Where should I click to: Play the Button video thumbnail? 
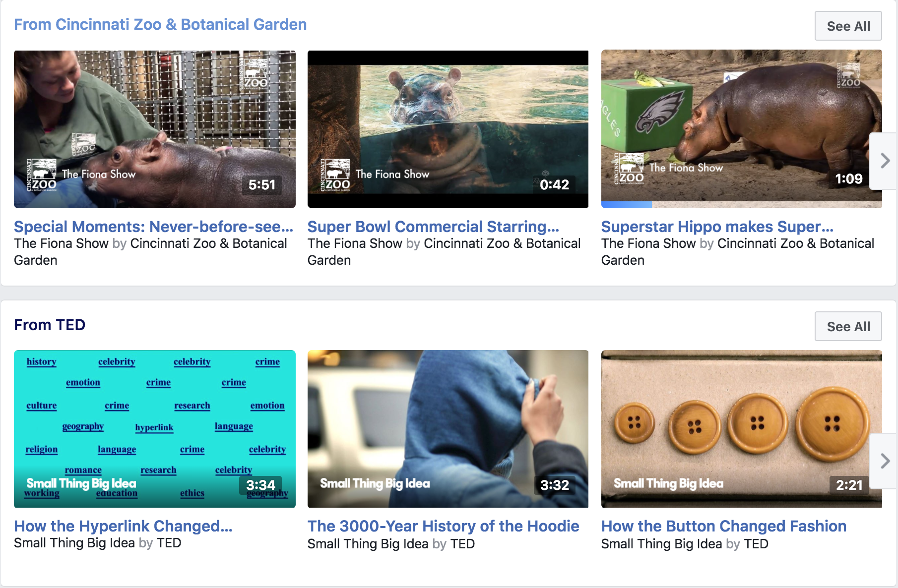coord(742,429)
